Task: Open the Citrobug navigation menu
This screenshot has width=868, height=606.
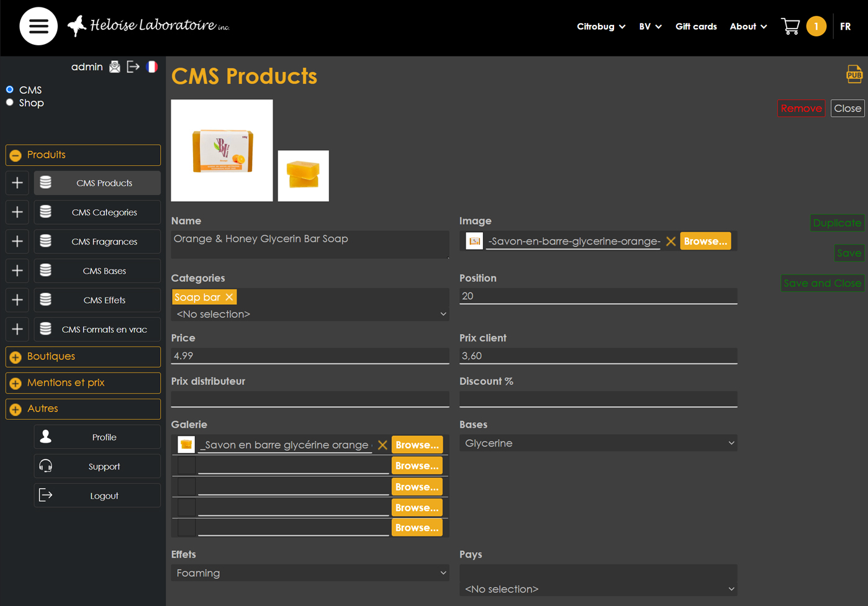Action: click(x=600, y=27)
